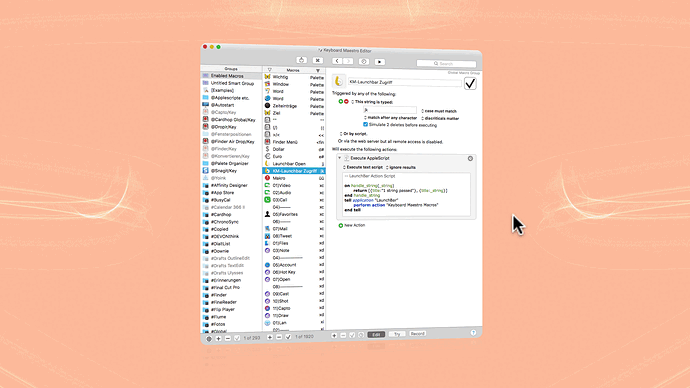Click the Share toolbar icon
The width and height of the screenshot is (690, 388).
(301, 60)
